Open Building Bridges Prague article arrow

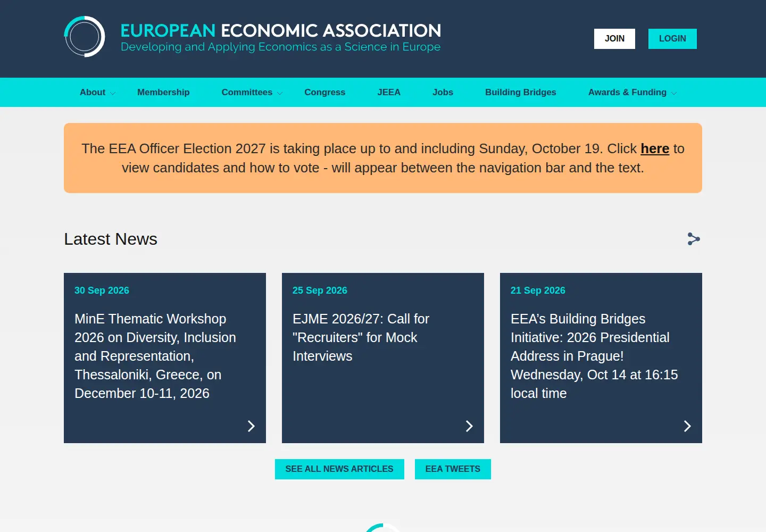pos(687,426)
